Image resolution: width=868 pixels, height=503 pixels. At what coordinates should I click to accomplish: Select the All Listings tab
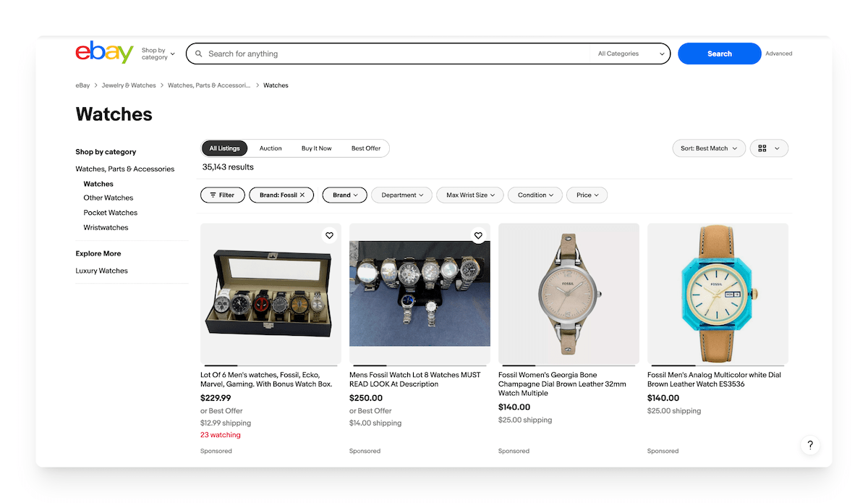[224, 148]
